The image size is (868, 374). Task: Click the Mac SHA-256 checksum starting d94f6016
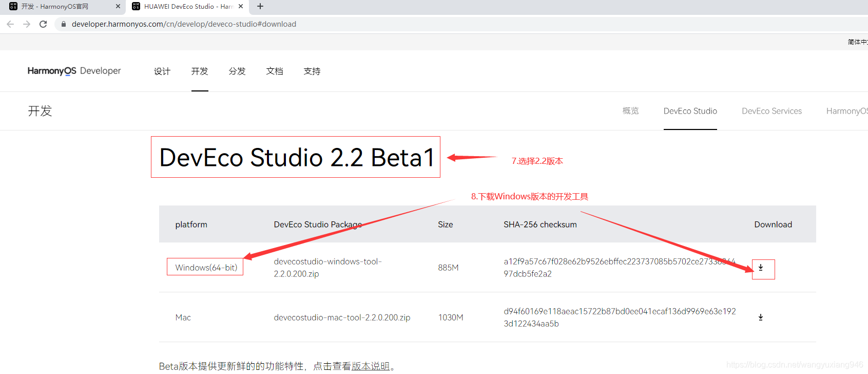click(x=620, y=317)
